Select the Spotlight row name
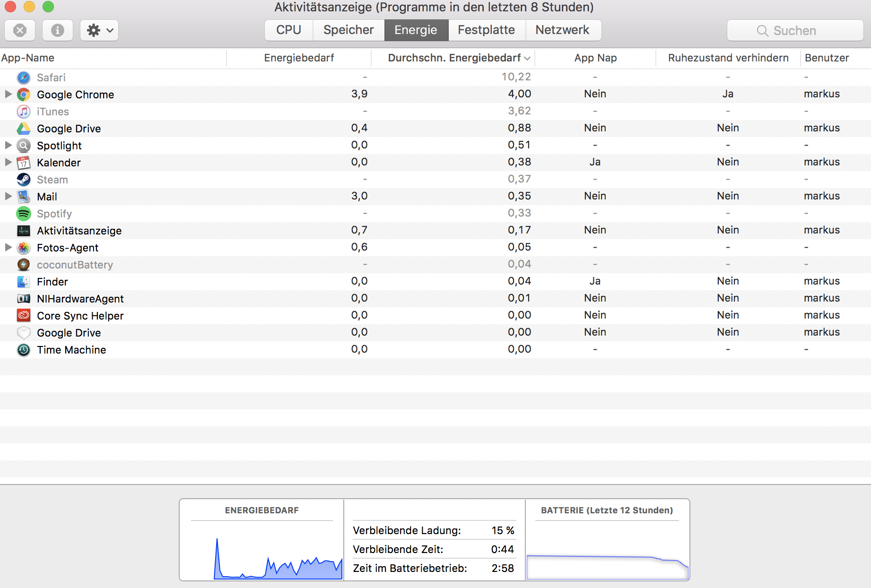Viewport: 871px width, 588px height. click(x=59, y=146)
